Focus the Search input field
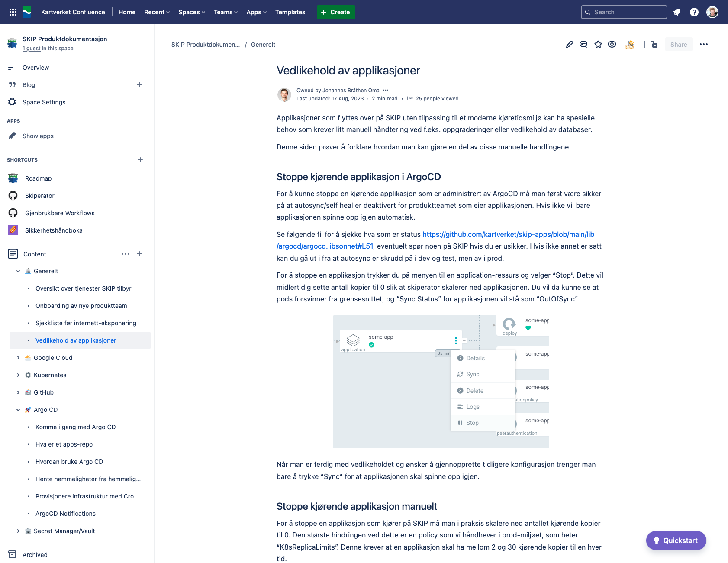The image size is (728, 563). click(624, 12)
